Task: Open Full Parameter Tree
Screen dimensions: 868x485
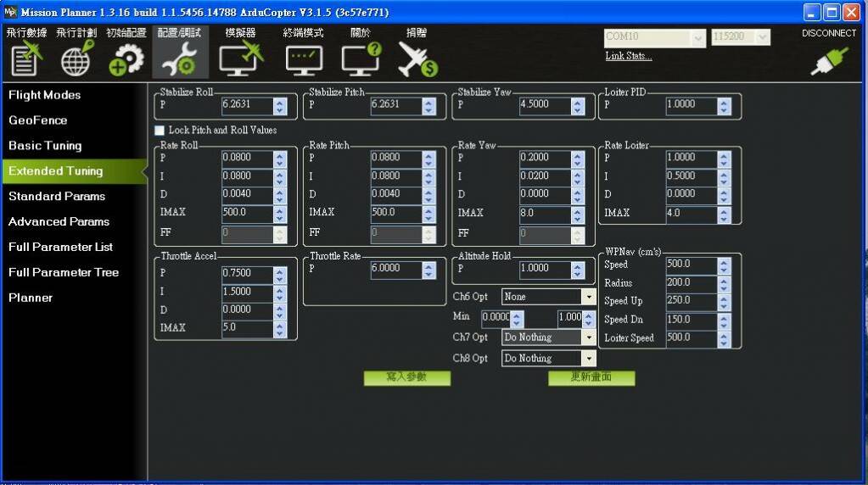Action: coord(63,273)
